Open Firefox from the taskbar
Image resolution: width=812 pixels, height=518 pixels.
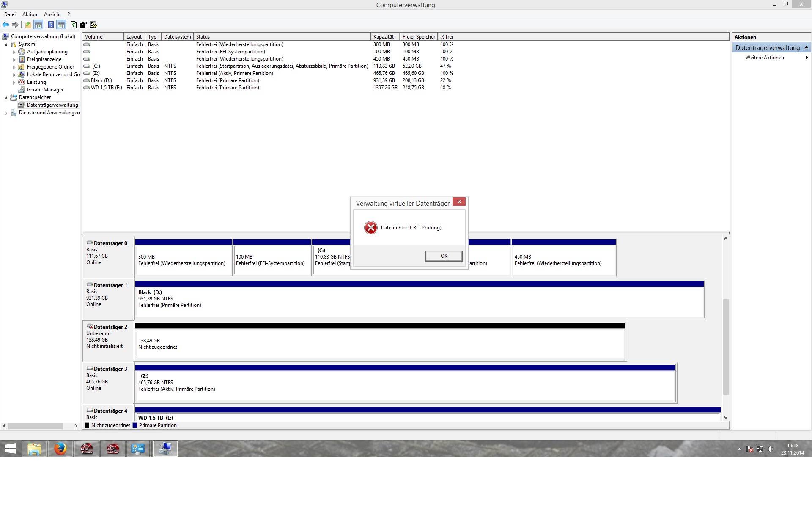pyautogui.click(x=60, y=449)
